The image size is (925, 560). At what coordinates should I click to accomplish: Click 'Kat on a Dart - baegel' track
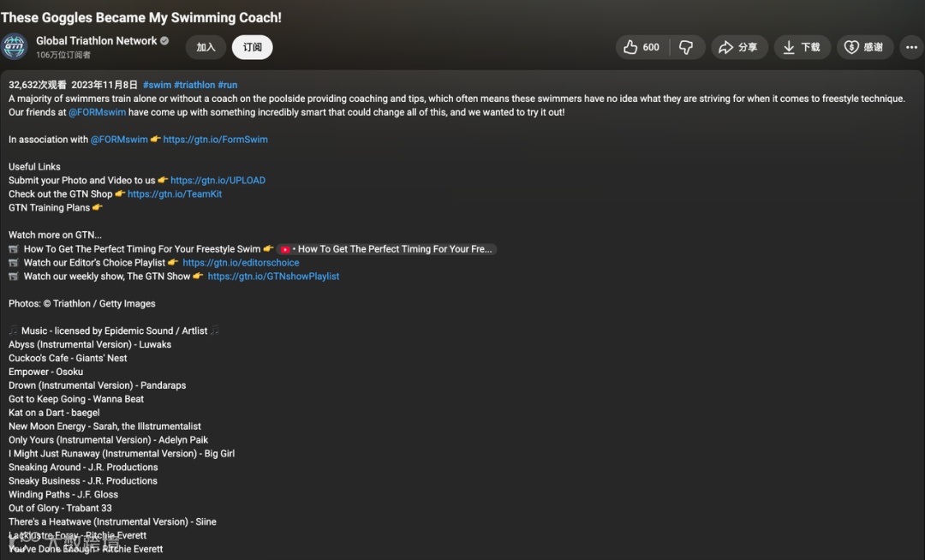point(54,413)
